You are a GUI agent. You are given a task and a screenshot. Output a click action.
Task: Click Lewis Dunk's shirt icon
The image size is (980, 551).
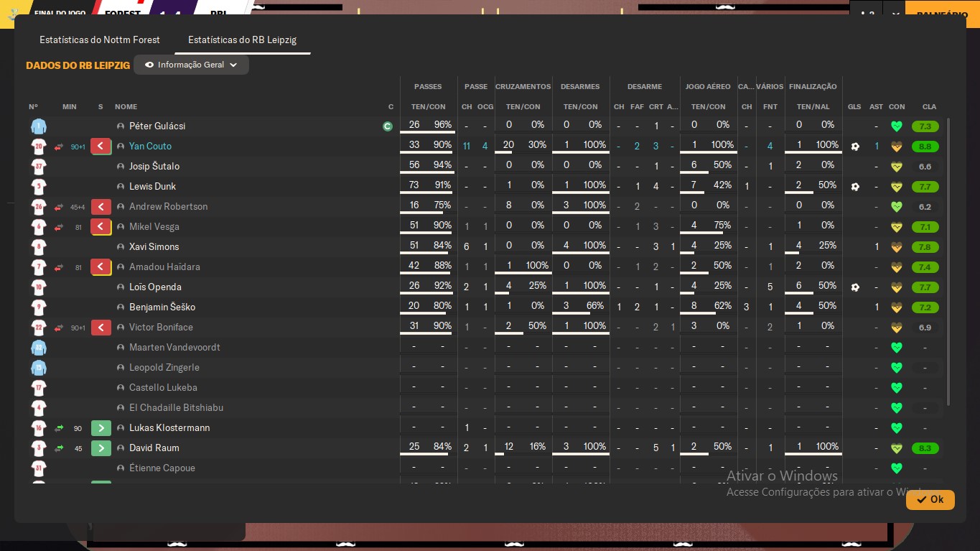click(x=39, y=187)
